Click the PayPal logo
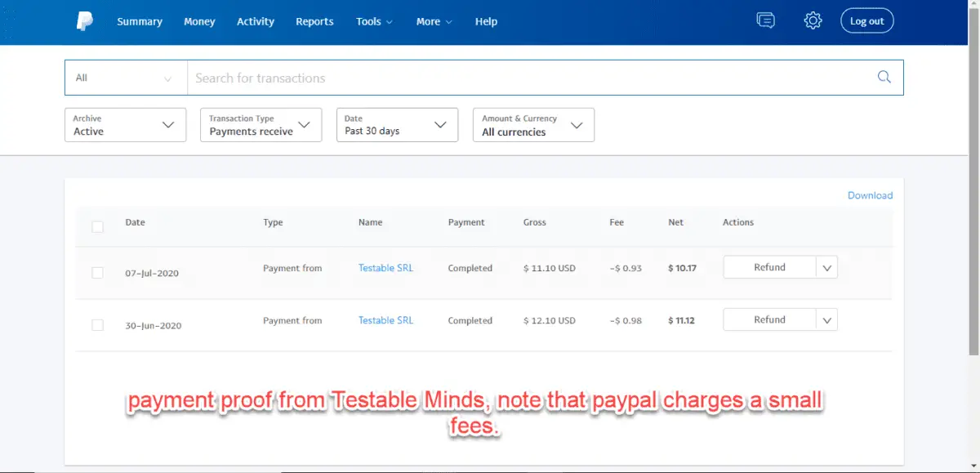The width and height of the screenshot is (980, 473). click(x=86, y=20)
